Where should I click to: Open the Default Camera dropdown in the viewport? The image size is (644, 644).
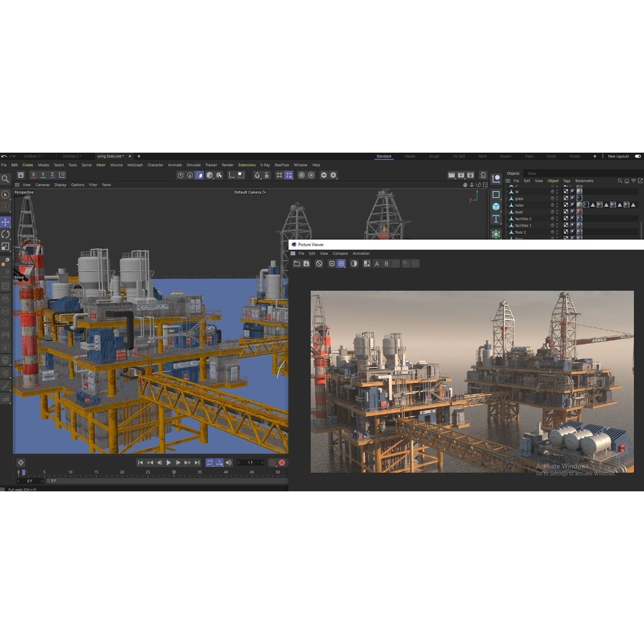point(249,192)
